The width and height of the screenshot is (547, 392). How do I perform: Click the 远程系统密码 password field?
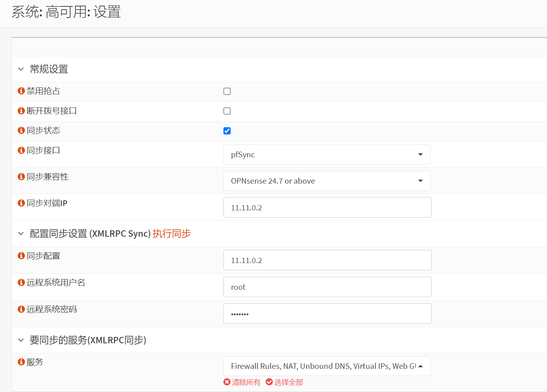tap(327, 314)
